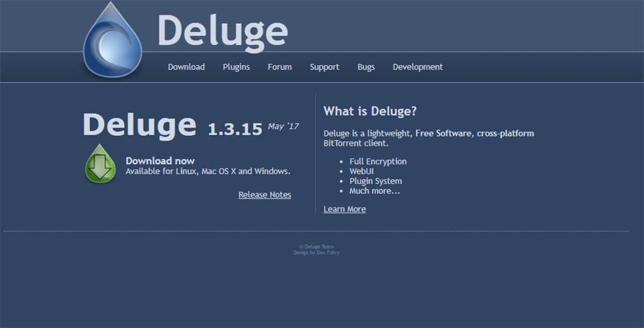The image size is (644, 328).
Task: Click the Deluge Team copyright footer text
Action: (316, 247)
